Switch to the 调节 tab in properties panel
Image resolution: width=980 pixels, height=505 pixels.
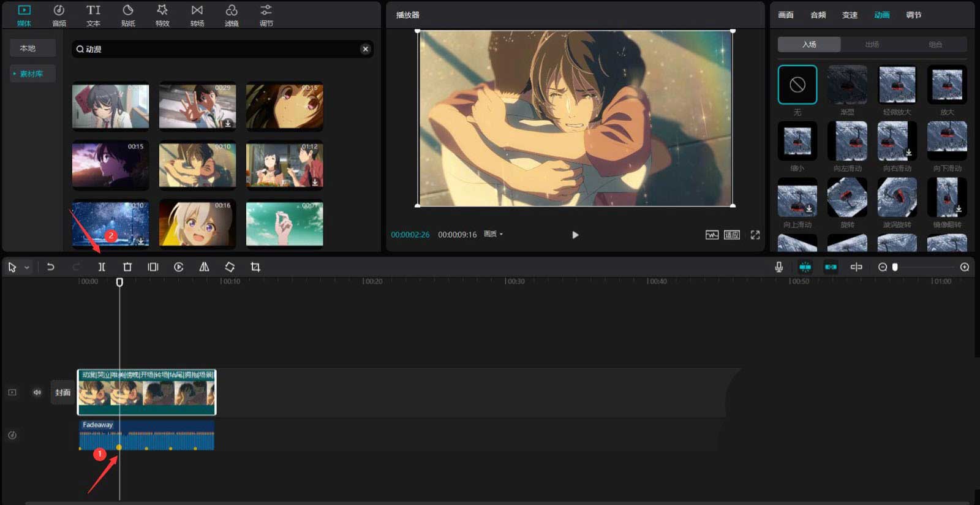click(x=914, y=15)
